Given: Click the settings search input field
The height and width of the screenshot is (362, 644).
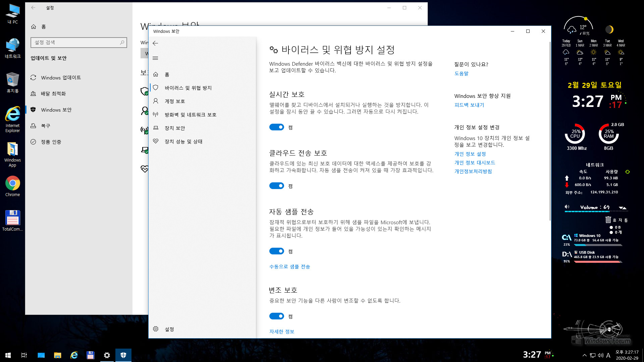Looking at the screenshot, I should click(x=78, y=43).
